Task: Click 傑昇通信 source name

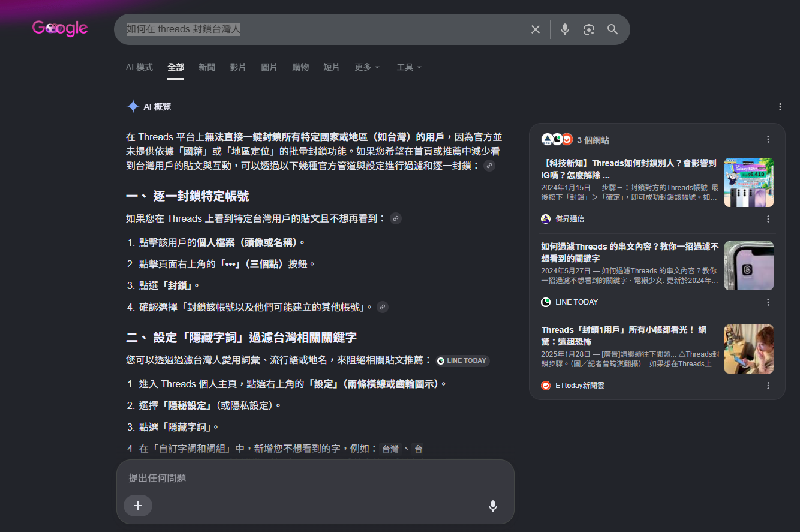Action: pos(570,219)
